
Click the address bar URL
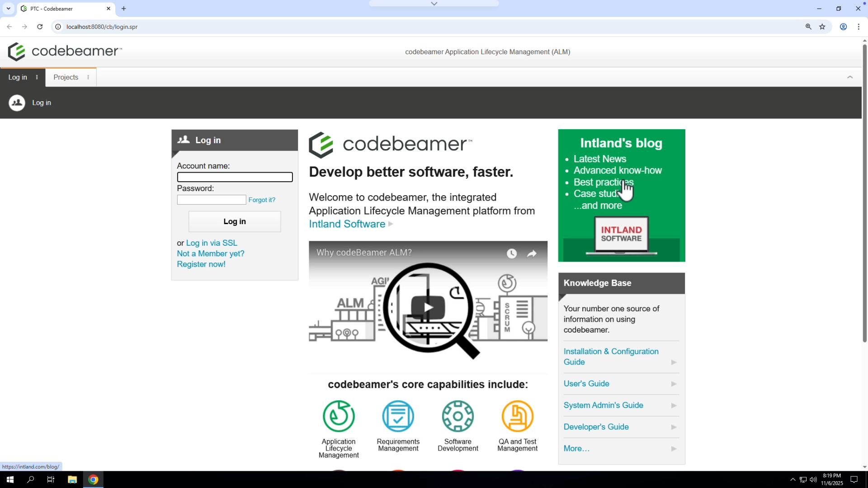coord(102,27)
